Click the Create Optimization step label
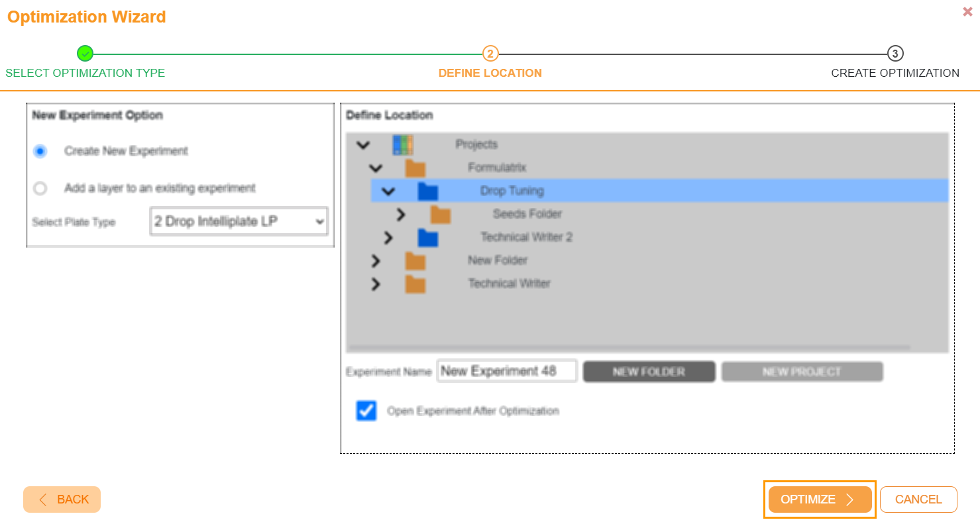980x524 pixels. point(895,73)
